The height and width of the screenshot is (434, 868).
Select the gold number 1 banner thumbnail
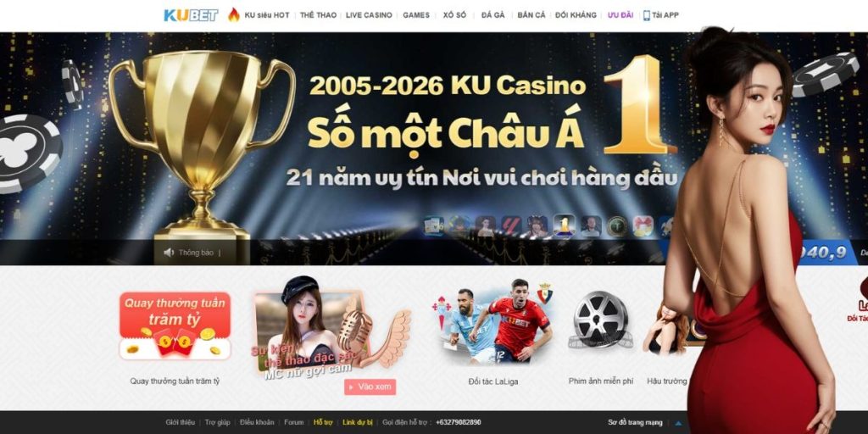tap(564, 225)
